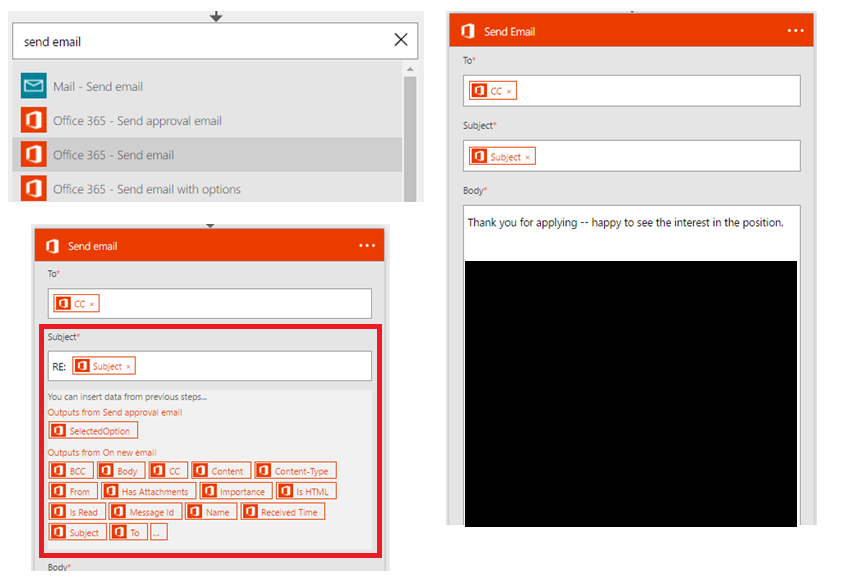843x586 pixels.
Task: Add the Content-Type token
Action: (x=296, y=471)
